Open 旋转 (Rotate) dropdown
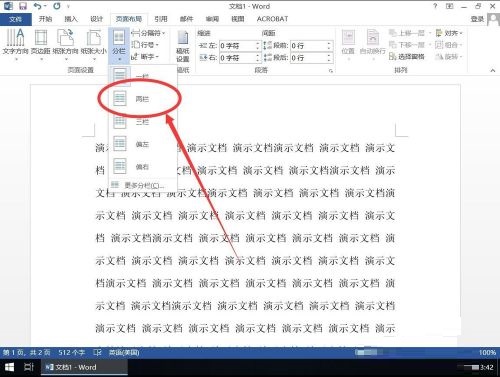500x377 pixels. click(449, 57)
